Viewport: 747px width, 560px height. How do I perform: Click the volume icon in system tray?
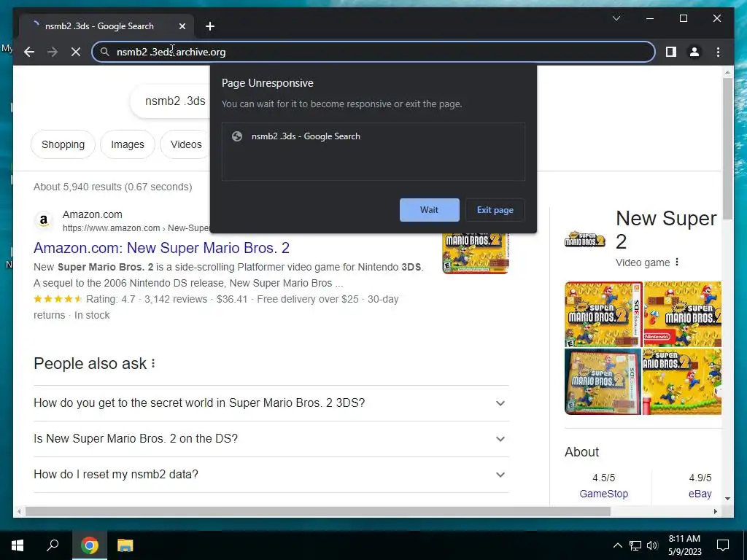[652, 545]
